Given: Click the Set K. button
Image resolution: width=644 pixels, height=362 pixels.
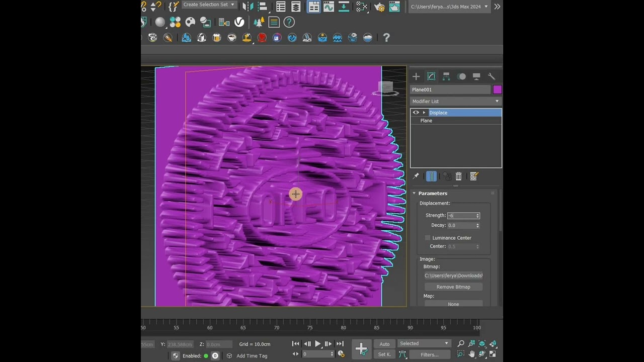Looking at the screenshot, I should (384, 354).
